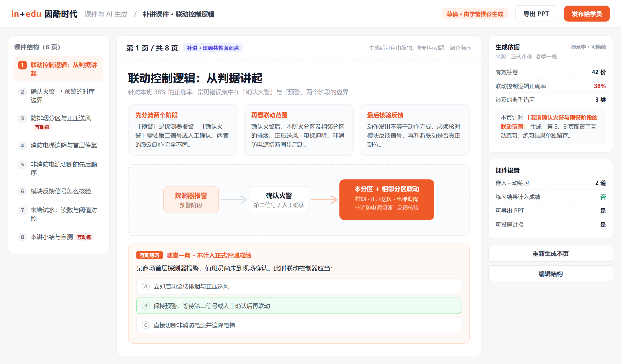Click 补讲课件 · 联动控制逻辑 breadcrumb title
Image resolution: width=621 pixels, height=364 pixels.
179,14
